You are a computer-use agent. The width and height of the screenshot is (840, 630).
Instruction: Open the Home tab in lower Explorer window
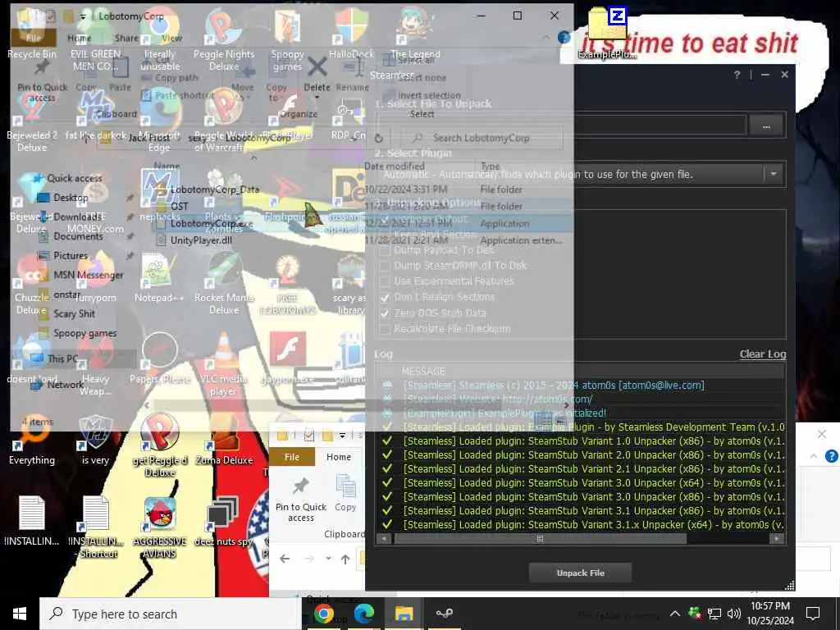[339, 457]
